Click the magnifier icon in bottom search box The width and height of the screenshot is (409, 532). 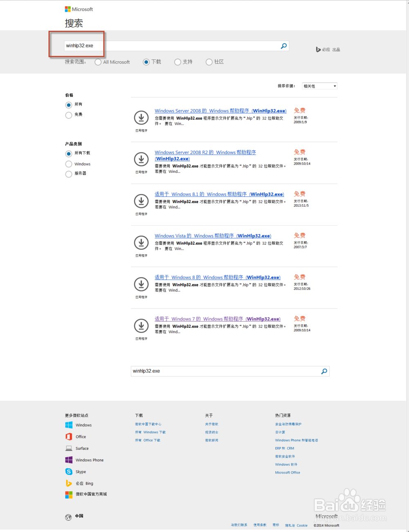324,371
